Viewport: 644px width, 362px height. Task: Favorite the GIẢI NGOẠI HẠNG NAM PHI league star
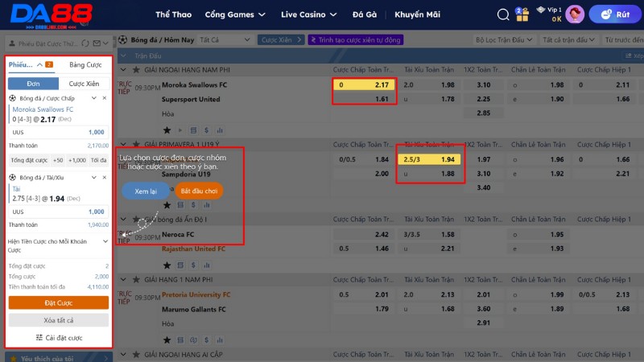(x=136, y=70)
